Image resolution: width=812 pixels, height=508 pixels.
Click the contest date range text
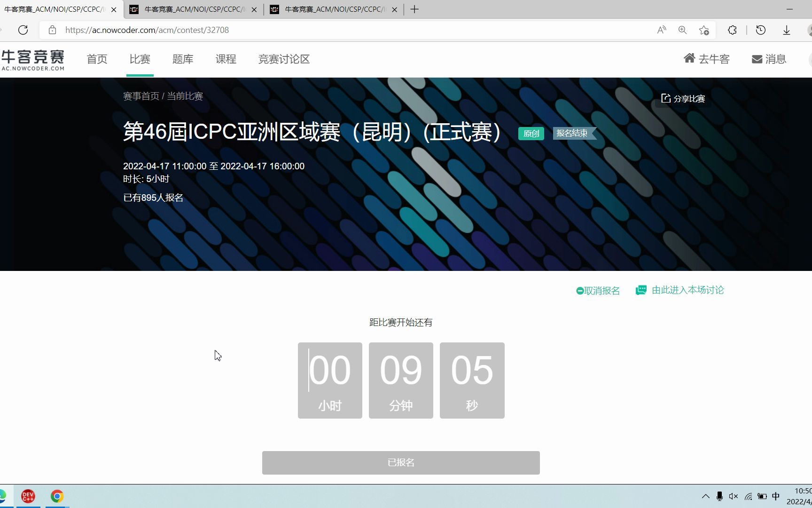(214, 166)
